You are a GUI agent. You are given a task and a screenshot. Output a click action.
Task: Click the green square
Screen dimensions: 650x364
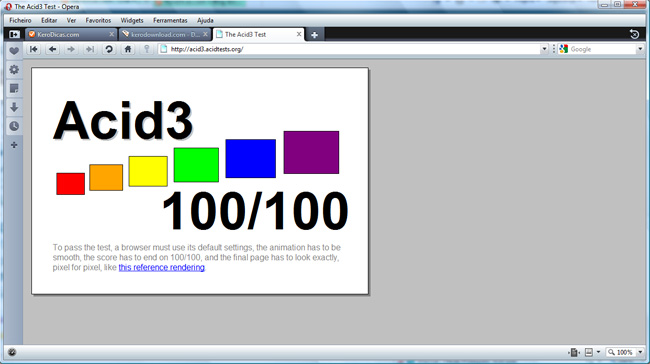point(196,165)
